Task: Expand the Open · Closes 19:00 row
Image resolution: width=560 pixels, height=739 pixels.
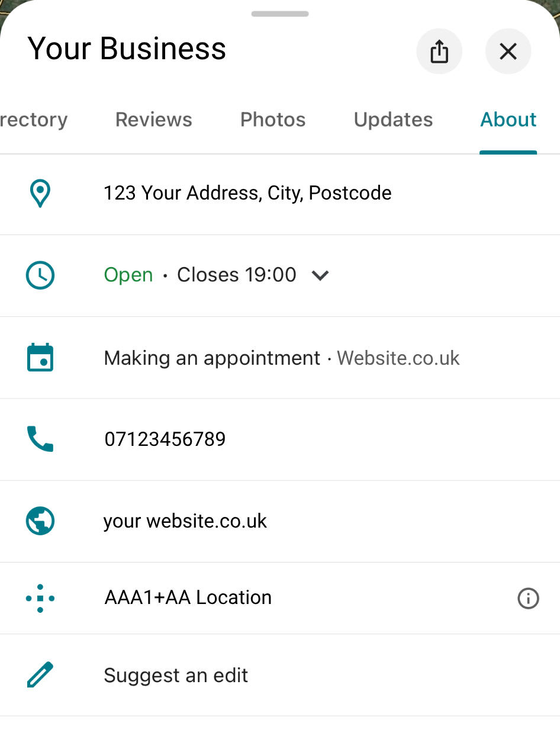Action: click(200, 275)
